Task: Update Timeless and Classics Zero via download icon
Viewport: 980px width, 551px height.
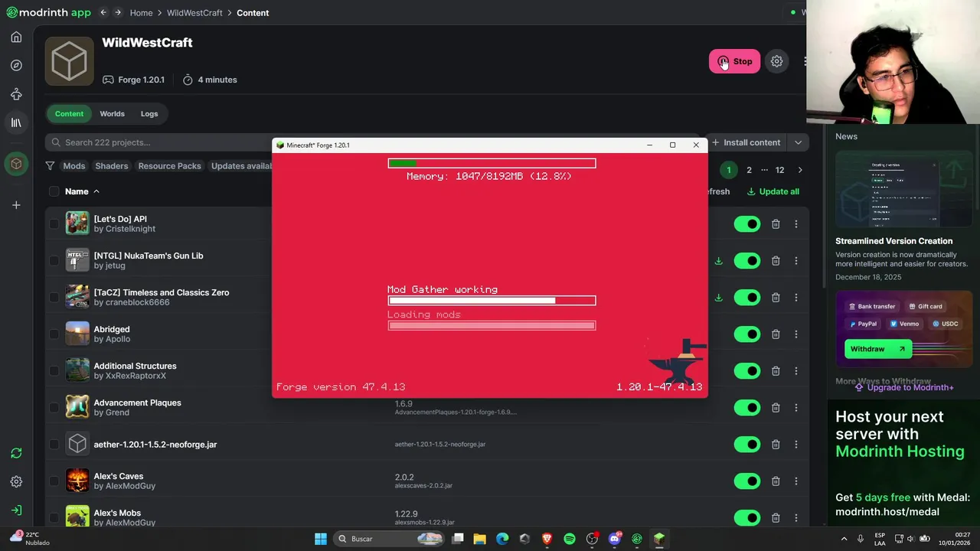Action: (x=718, y=298)
